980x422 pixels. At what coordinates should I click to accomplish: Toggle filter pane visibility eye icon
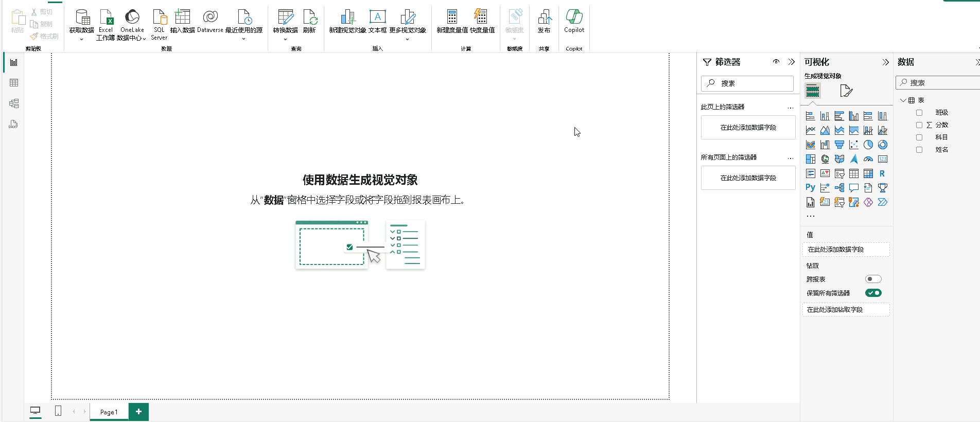776,62
